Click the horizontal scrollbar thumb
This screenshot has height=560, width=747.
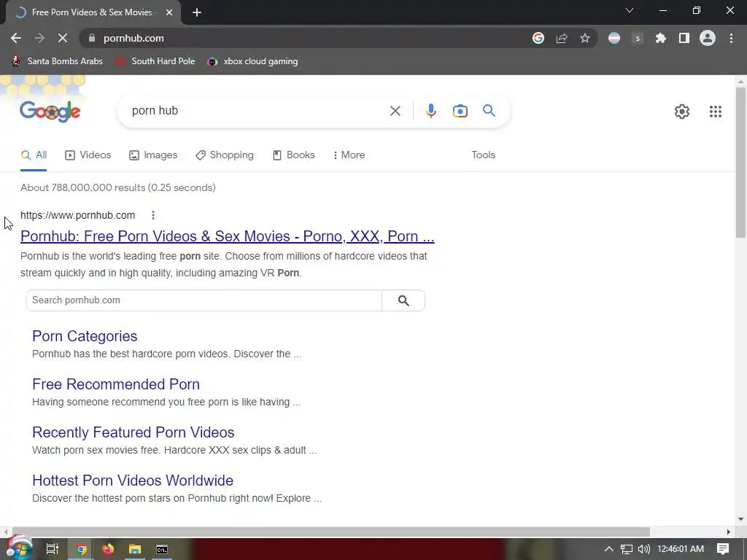[x=331, y=532]
